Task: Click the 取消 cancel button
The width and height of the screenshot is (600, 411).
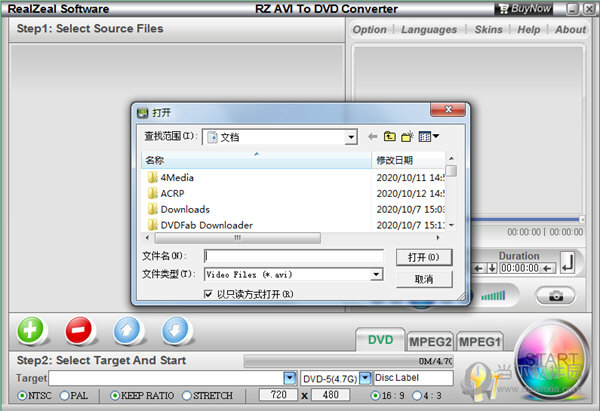Action: click(x=424, y=279)
